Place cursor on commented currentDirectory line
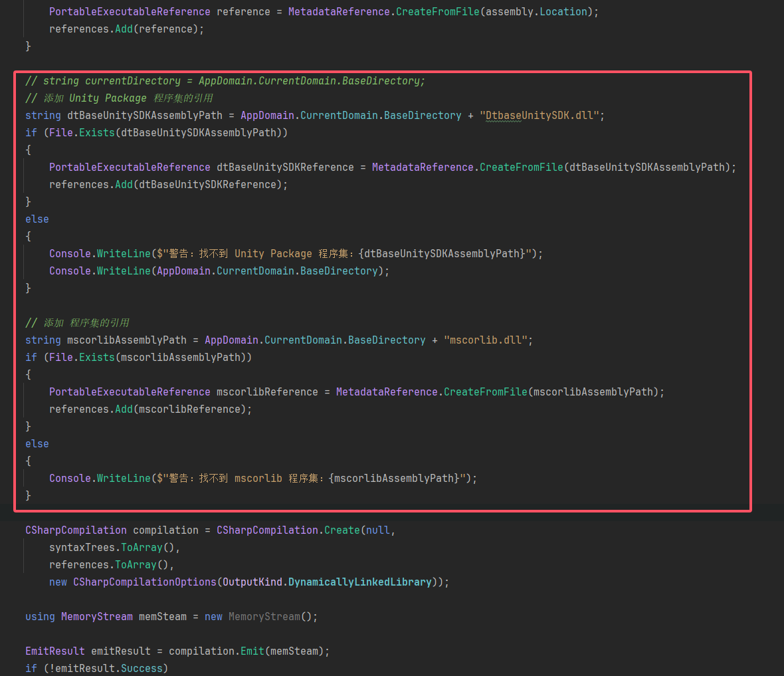 225,81
